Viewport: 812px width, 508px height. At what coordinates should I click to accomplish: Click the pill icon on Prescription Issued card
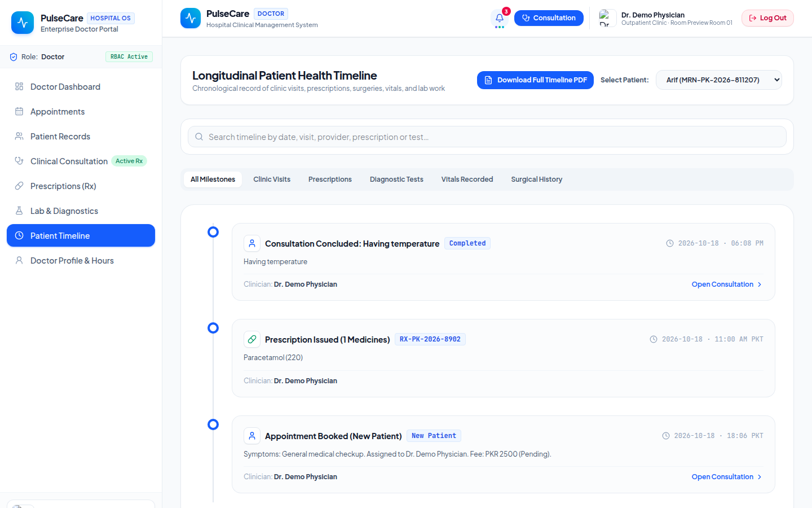[x=252, y=339]
